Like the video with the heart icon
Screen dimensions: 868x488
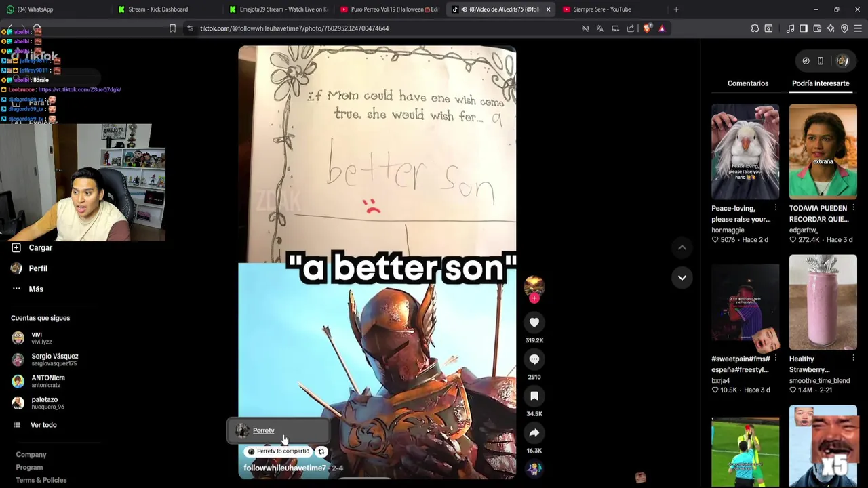(x=534, y=323)
